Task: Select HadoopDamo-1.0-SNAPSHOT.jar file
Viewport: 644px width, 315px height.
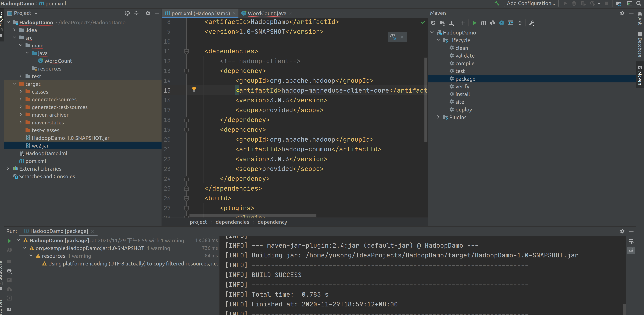Action: (83, 138)
